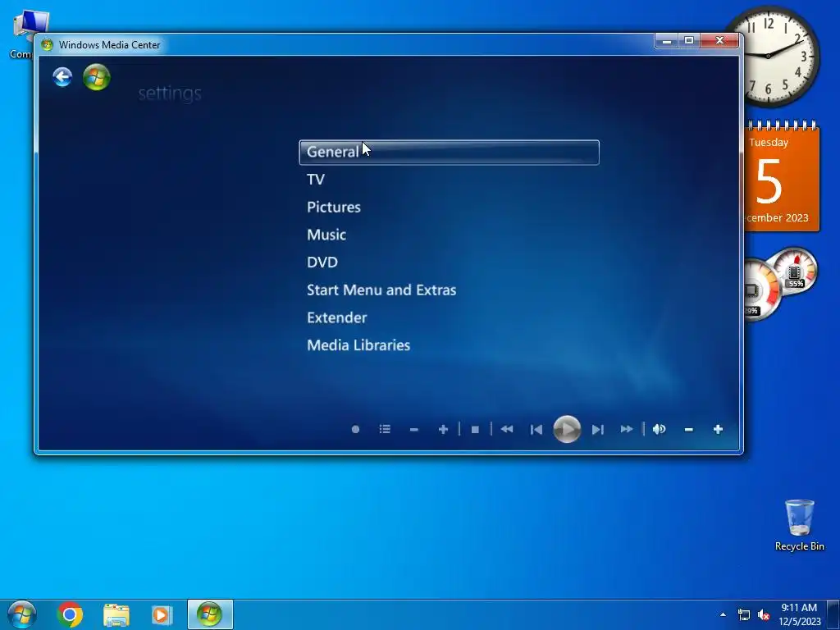Open the taskbar clock and date
The width and height of the screenshot is (840, 630).
tap(799, 614)
